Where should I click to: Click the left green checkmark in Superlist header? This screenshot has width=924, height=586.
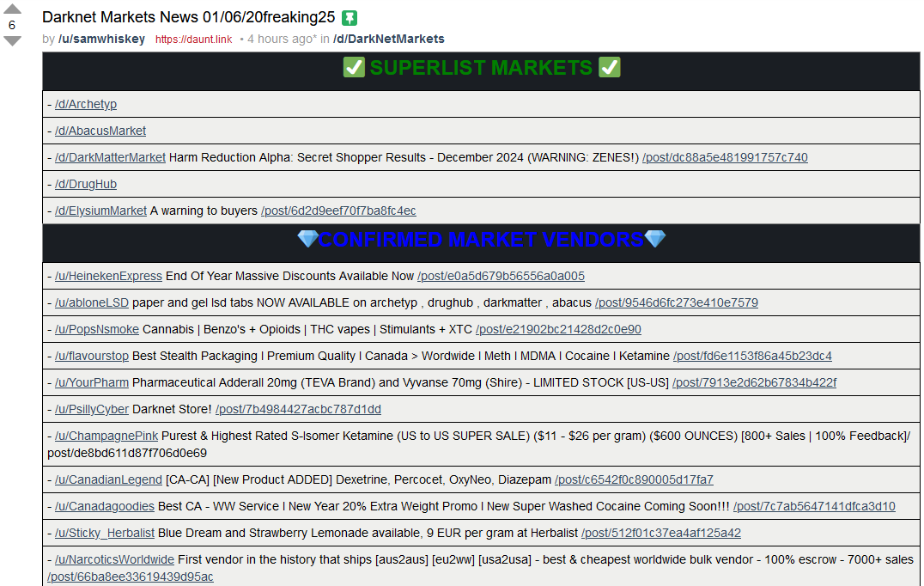pyautogui.click(x=353, y=68)
